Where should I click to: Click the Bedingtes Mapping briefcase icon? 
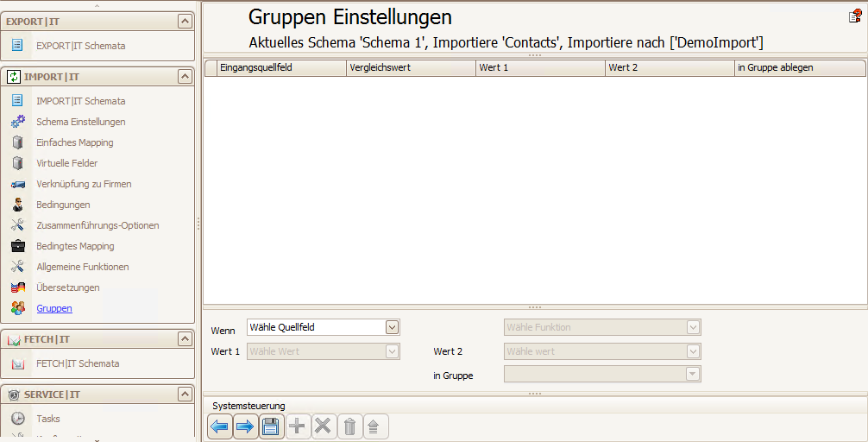[18, 246]
